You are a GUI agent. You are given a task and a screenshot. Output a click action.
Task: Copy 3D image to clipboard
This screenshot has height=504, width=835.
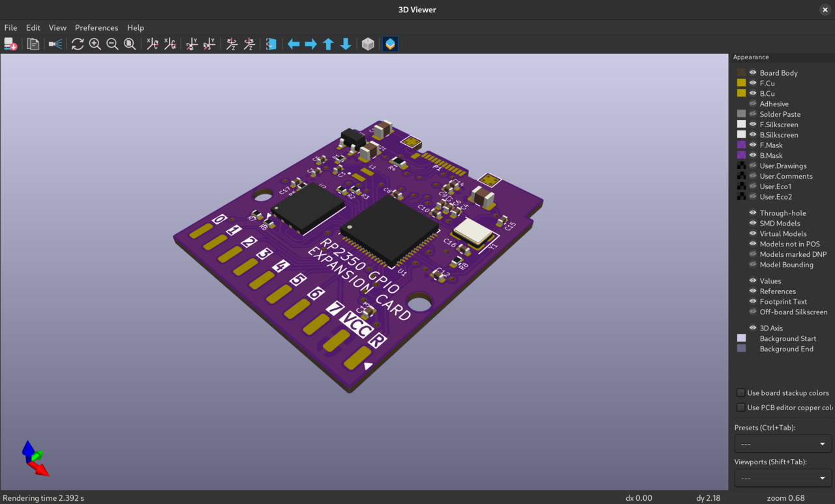click(x=33, y=44)
